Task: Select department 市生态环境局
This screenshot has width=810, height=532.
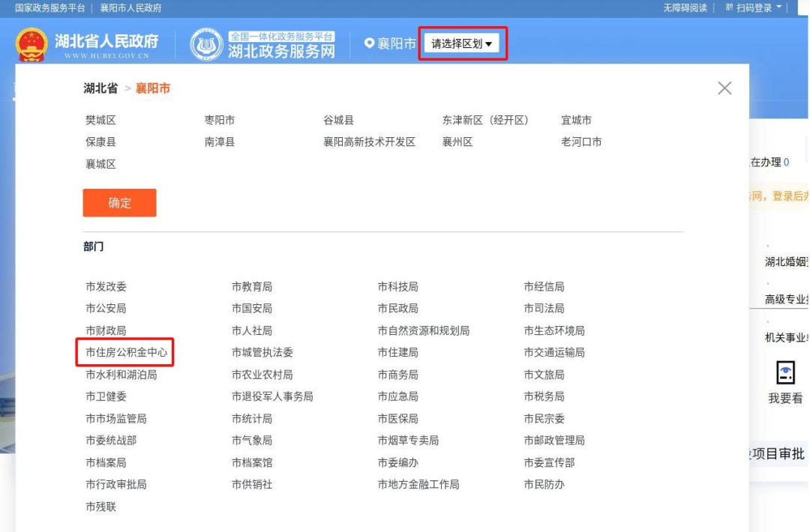Action: [x=554, y=330]
